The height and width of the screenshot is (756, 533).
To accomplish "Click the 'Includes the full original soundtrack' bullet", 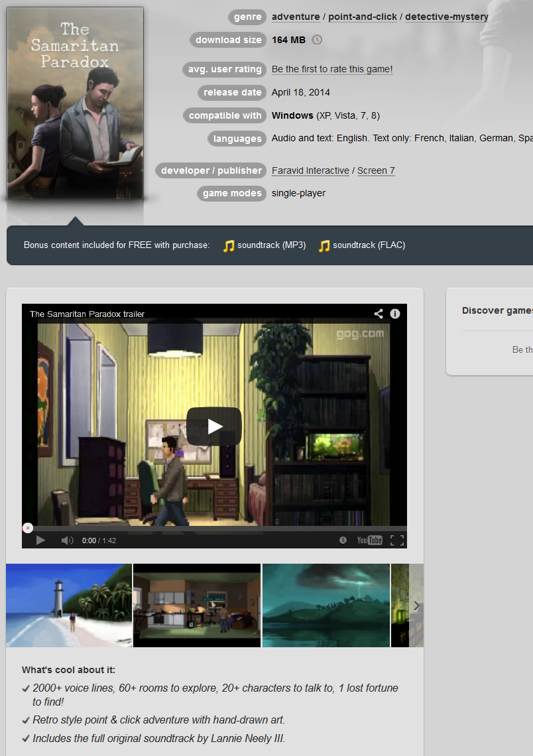I will click(x=158, y=738).
